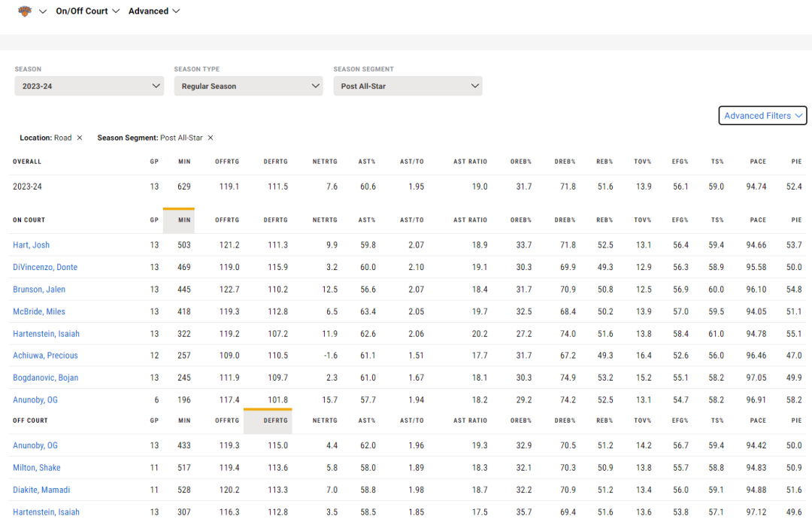Click Jalen Brunson's NETRTG value 12.5
Viewport: 812px width, 522px height.
(330, 290)
